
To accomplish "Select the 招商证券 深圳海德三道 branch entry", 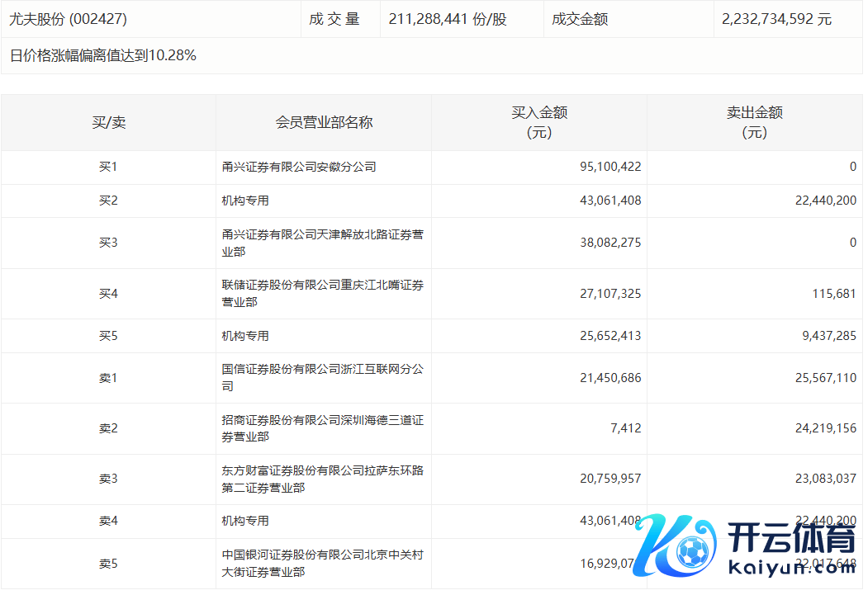I will tap(322, 428).
